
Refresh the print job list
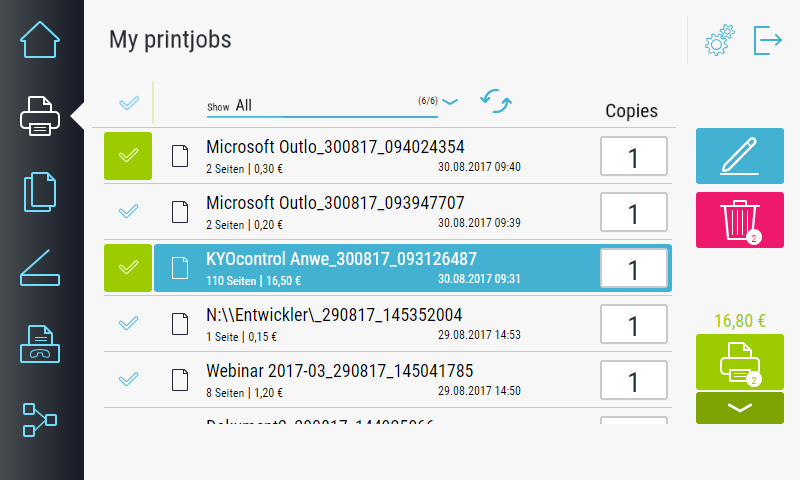tap(495, 102)
